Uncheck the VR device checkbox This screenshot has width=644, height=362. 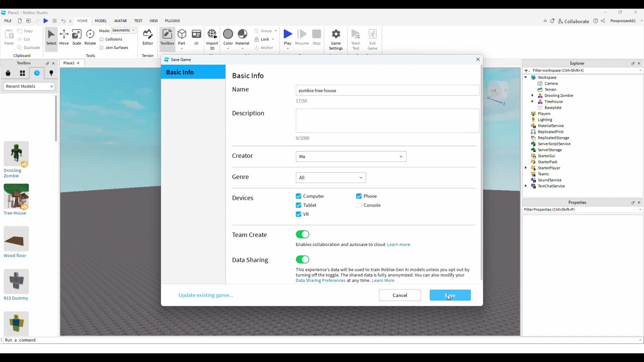tap(298, 214)
